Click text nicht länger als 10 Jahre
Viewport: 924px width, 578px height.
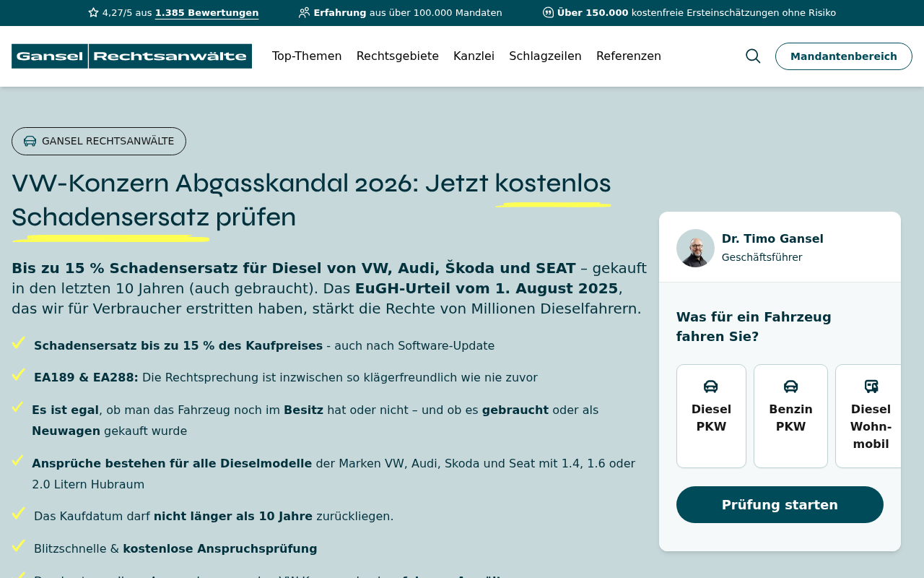click(233, 517)
